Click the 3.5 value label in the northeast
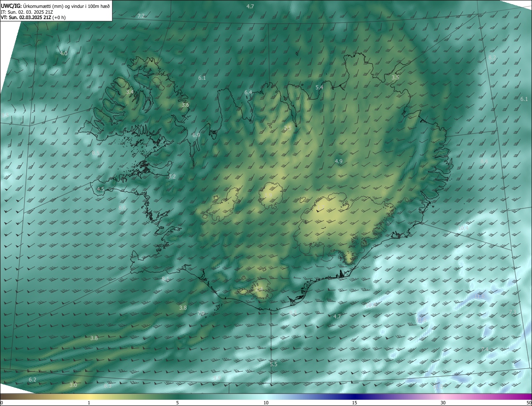 pyautogui.click(x=395, y=78)
